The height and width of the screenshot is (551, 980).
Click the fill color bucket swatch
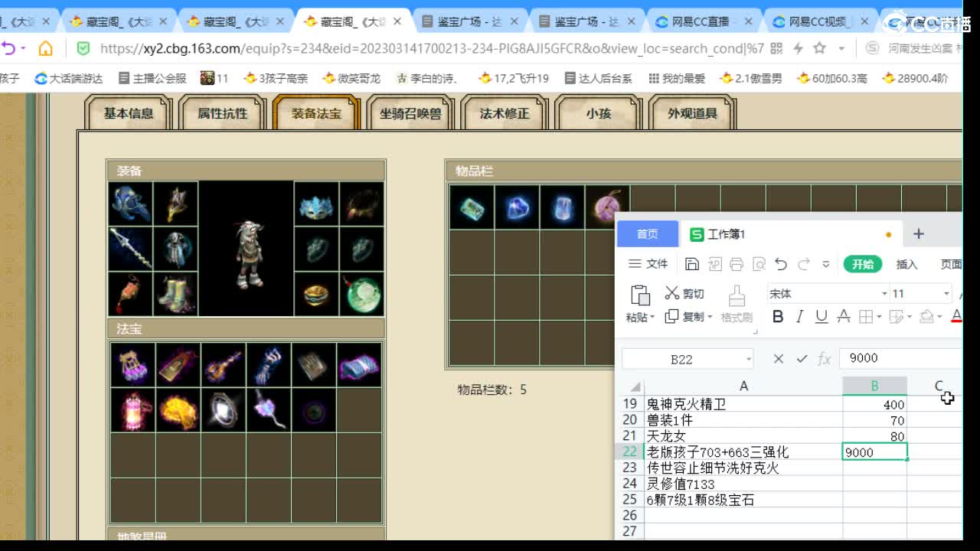coord(926,316)
